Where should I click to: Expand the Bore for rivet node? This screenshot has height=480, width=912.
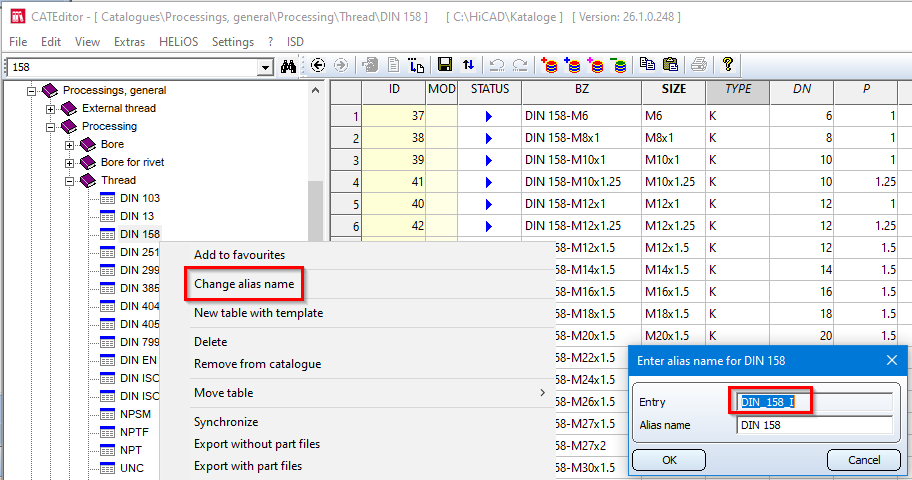coord(69,163)
